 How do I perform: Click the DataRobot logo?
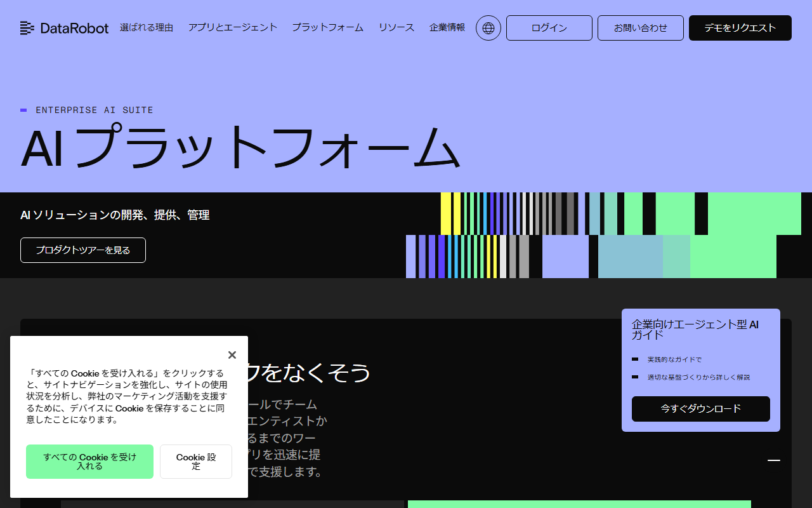coord(64,28)
